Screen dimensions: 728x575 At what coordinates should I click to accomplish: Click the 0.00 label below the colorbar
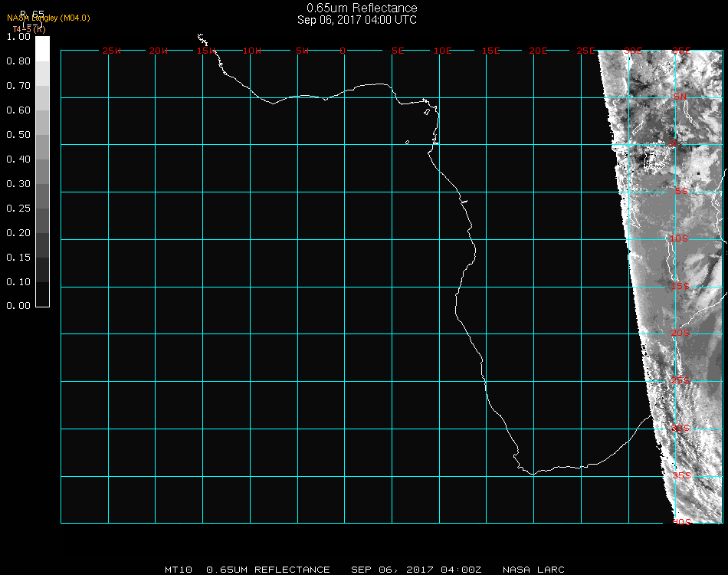click(x=18, y=306)
